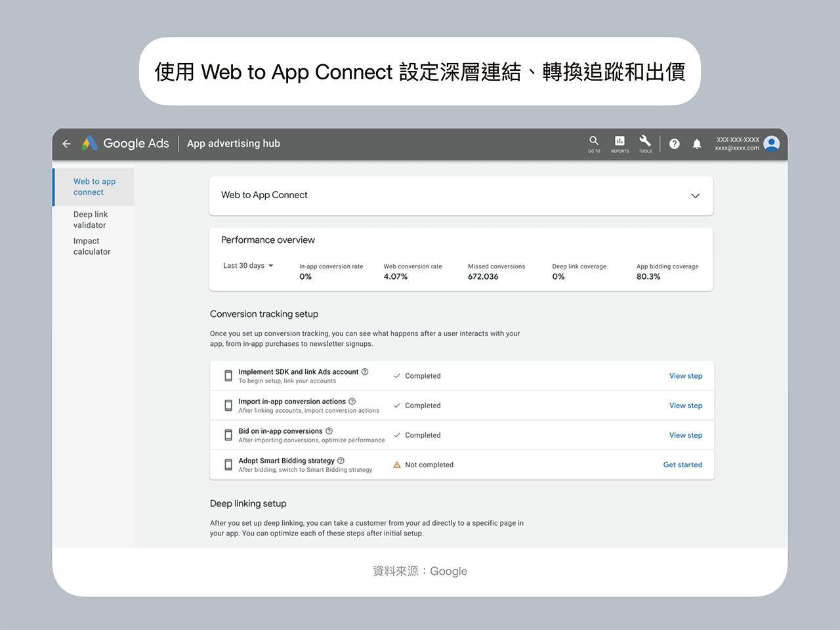Open help tooltip for Implement SDK step
Viewport: 840px width, 630px height.
(365, 371)
